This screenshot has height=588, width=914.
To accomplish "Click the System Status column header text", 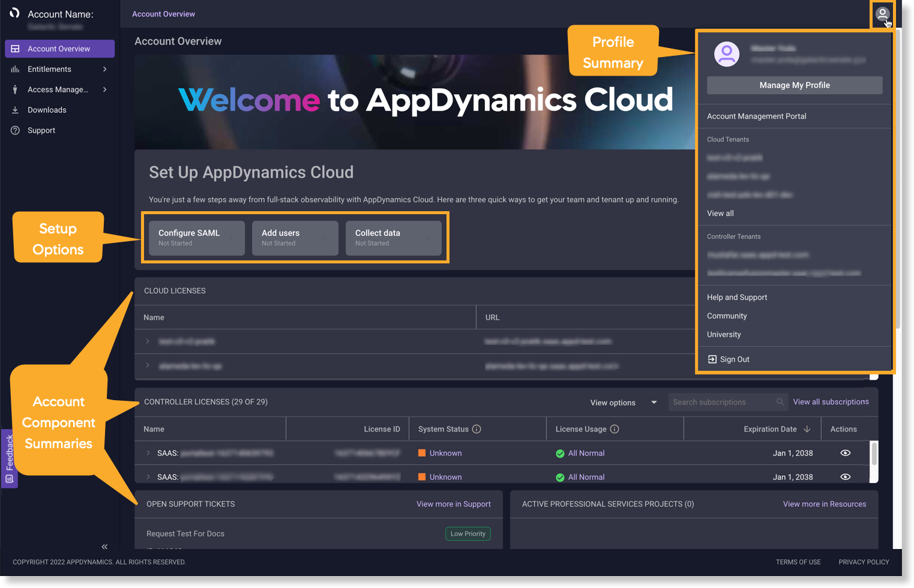I will coord(443,429).
